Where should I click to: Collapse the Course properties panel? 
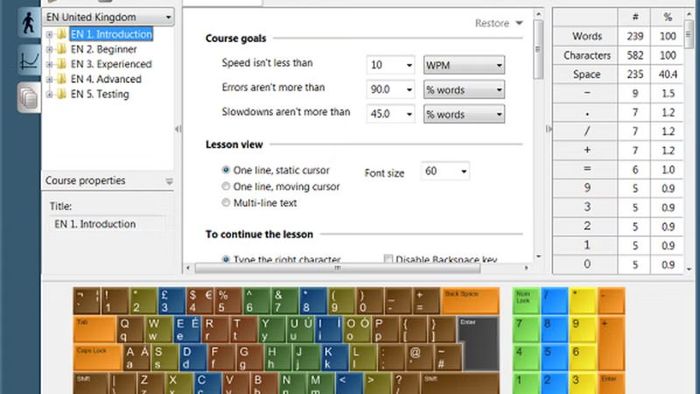[x=169, y=181]
